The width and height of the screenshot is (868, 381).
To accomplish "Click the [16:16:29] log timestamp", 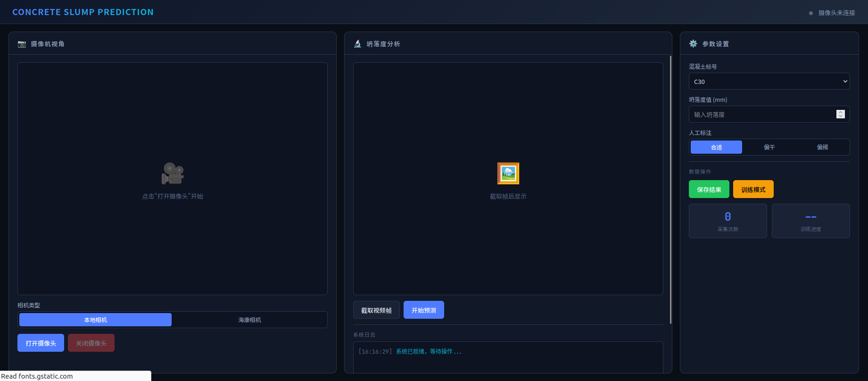I will pyautogui.click(x=375, y=351).
